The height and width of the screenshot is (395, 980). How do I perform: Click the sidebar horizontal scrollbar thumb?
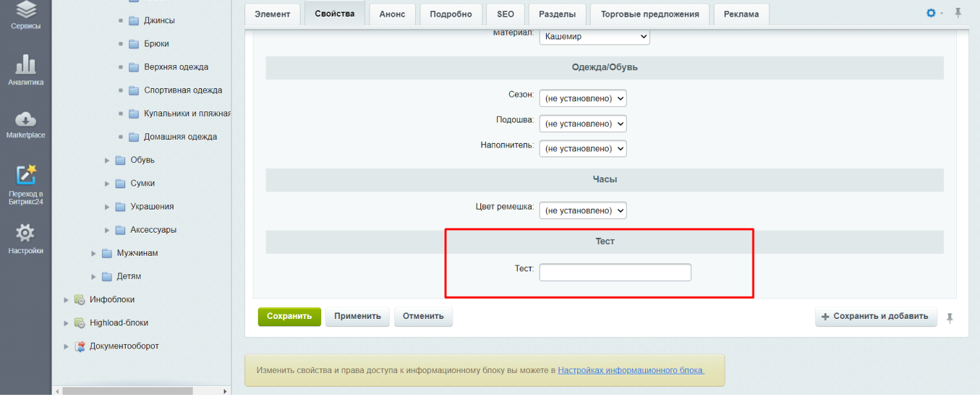pyautogui.click(x=127, y=390)
